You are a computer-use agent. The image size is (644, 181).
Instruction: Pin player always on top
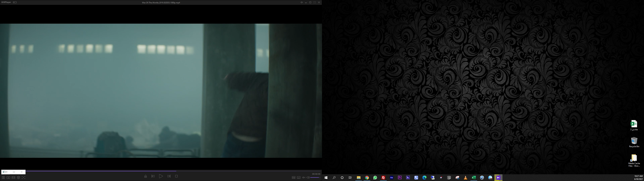pyautogui.click(x=302, y=2)
